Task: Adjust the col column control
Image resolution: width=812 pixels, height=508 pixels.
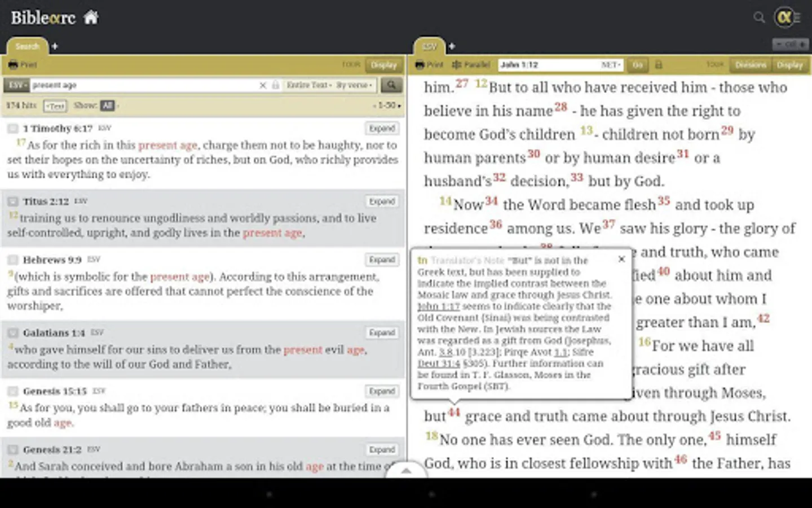Action: (790, 44)
